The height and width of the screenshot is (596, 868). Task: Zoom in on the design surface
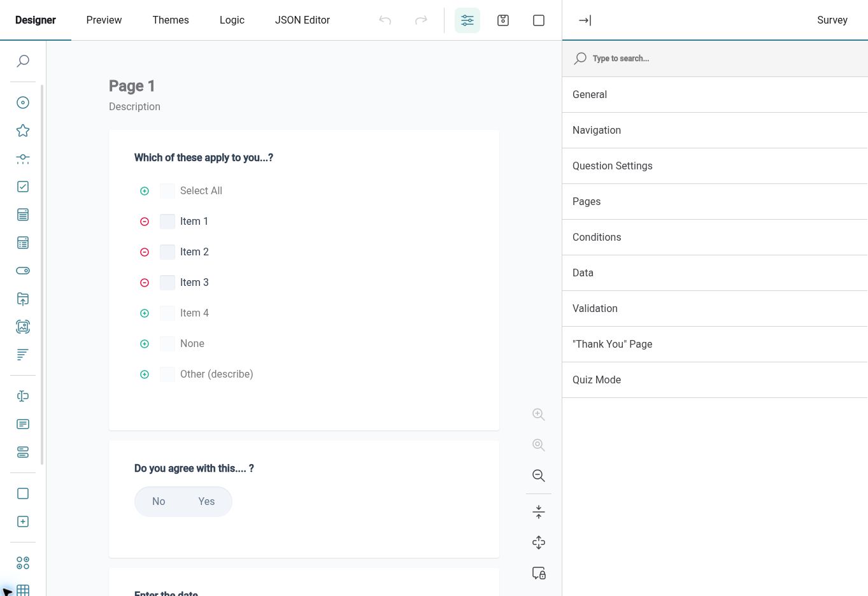pyautogui.click(x=539, y=415)
